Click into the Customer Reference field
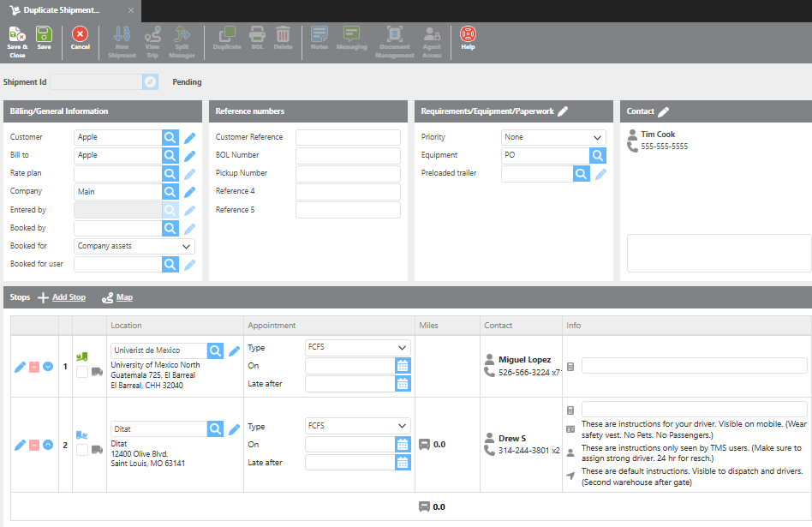812x527 pixels. [x=348, y=137]
